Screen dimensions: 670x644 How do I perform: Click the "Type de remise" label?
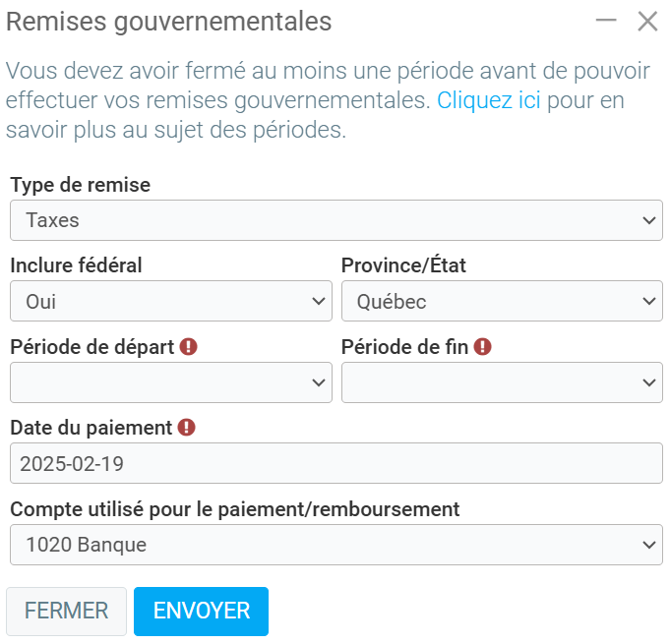tap(81, 185)
